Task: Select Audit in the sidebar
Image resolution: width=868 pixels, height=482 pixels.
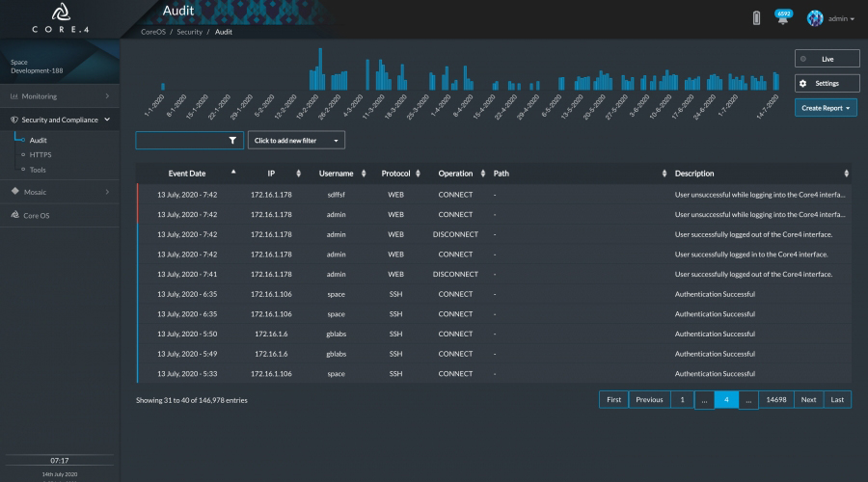Action: (39, 141)
